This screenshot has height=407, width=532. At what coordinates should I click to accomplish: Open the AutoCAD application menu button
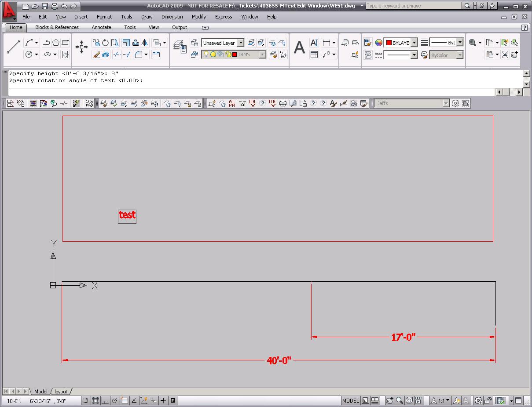(9, 11)
